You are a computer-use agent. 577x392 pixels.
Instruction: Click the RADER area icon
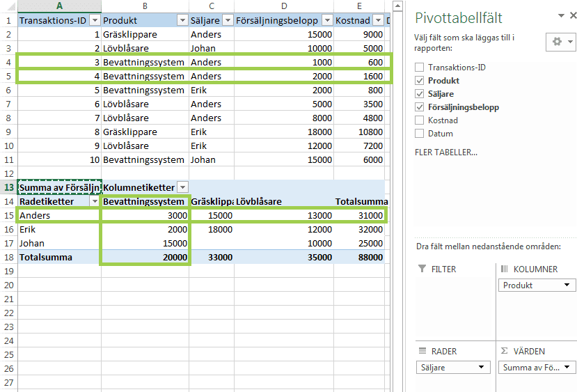(x=422, y=351)
